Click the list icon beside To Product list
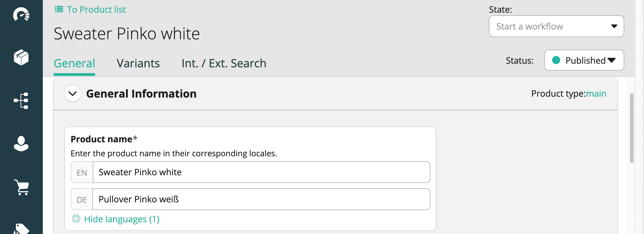644x234 pixels. click(59, 9)
